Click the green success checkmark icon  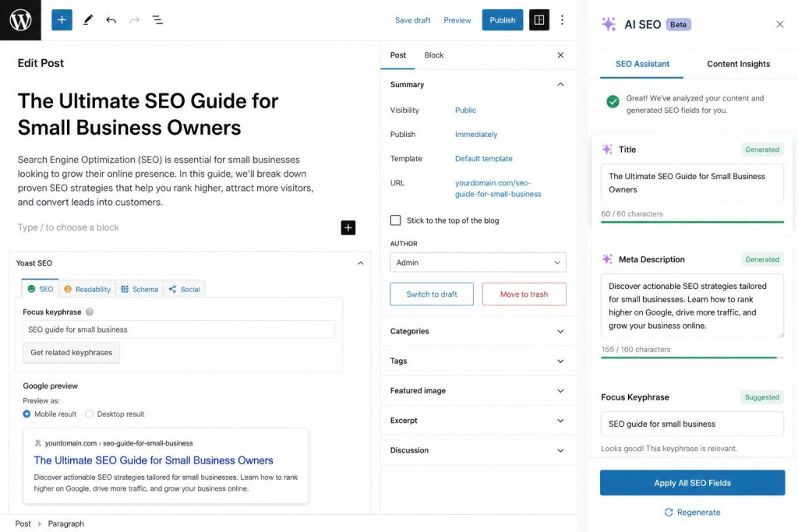(613, 102)
